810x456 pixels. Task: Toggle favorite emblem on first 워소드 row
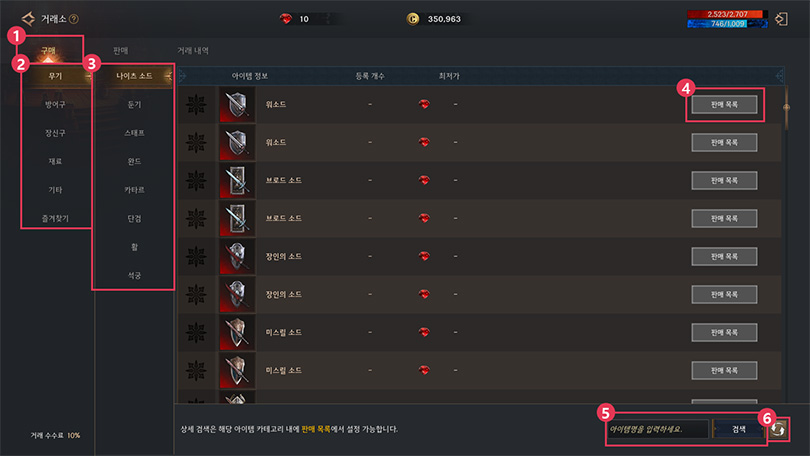(196, 104)
